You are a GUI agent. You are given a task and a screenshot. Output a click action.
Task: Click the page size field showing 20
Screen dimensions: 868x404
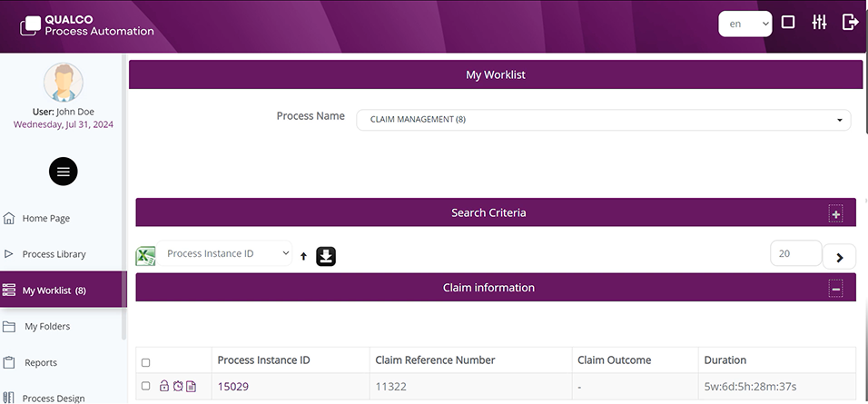pos(795,253)
